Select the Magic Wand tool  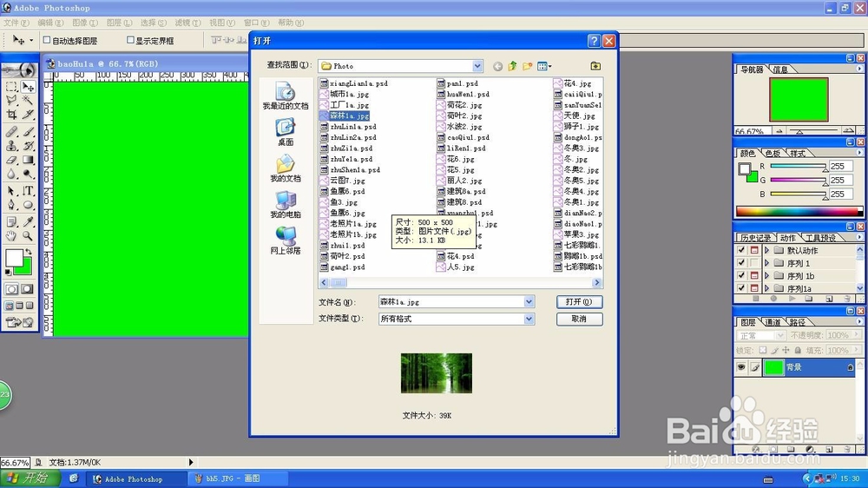28,100
